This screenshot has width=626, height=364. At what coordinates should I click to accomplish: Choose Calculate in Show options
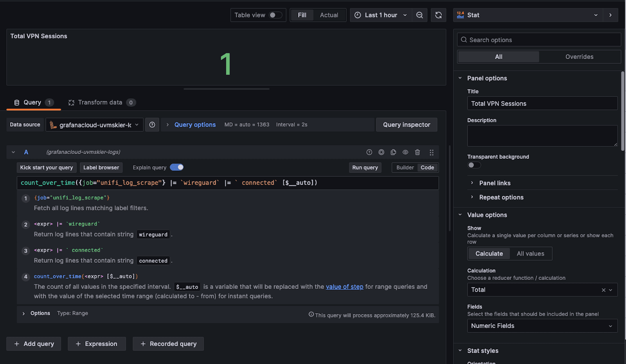tap(489, 254)
